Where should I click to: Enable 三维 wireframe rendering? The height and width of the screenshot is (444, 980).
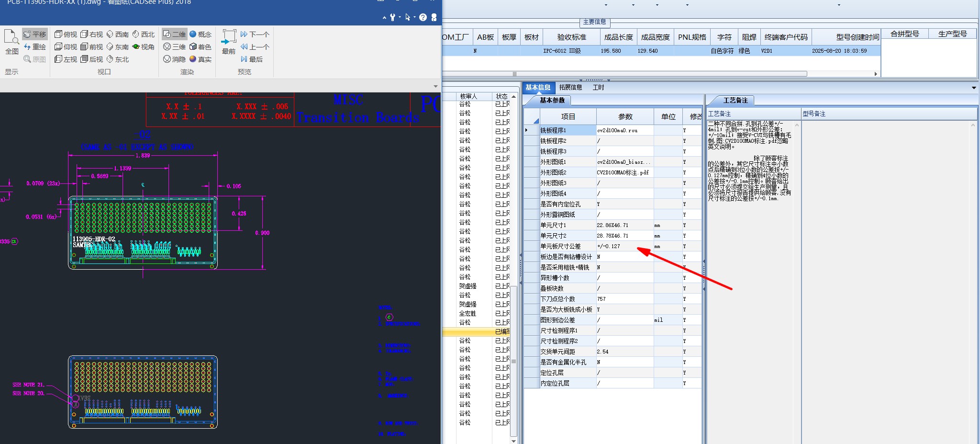click(174, 47)
